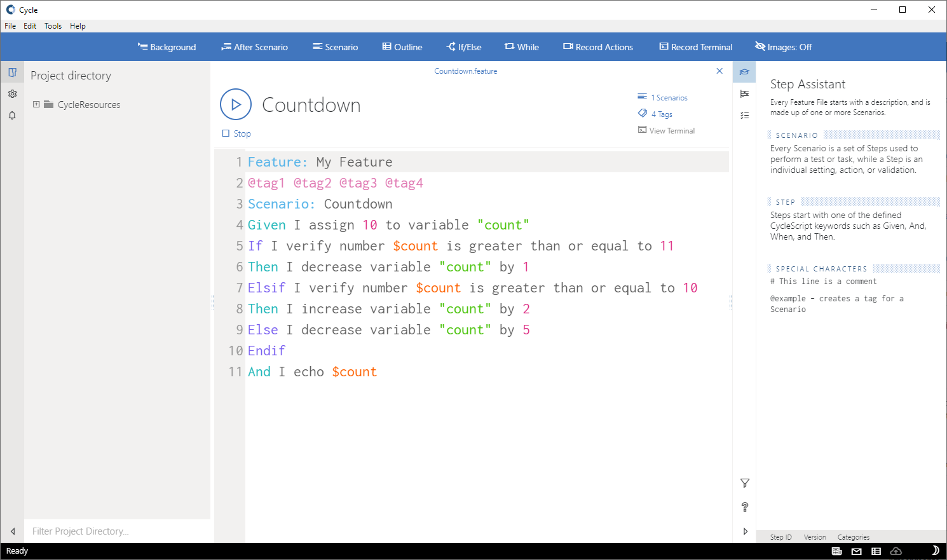Image resolution: width=947 pixels, height=560 pixels.
Task: Start Record Actions from toolbar
Action: pyautogui.click(x=597, y=47)
